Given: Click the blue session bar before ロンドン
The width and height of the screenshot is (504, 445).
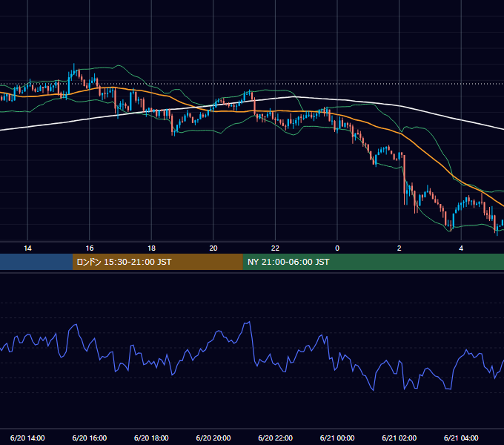Looking at the screenshot, I should pos(36,262).
